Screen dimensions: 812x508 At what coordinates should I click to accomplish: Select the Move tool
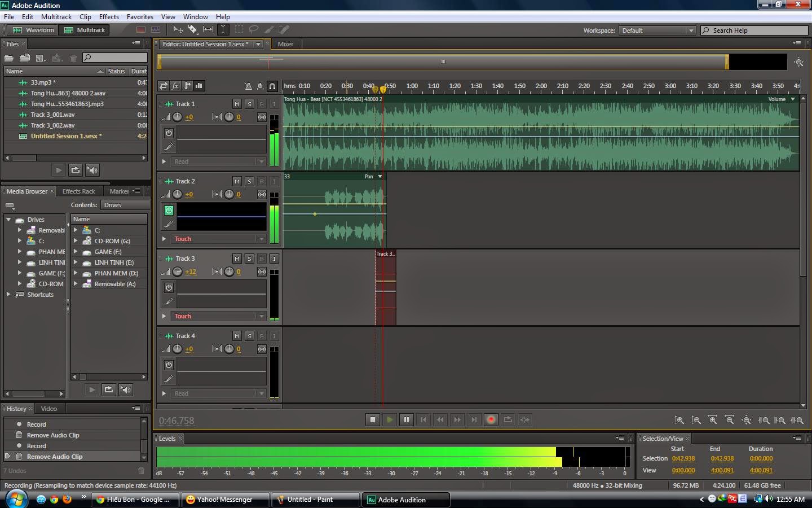(178, 29)
